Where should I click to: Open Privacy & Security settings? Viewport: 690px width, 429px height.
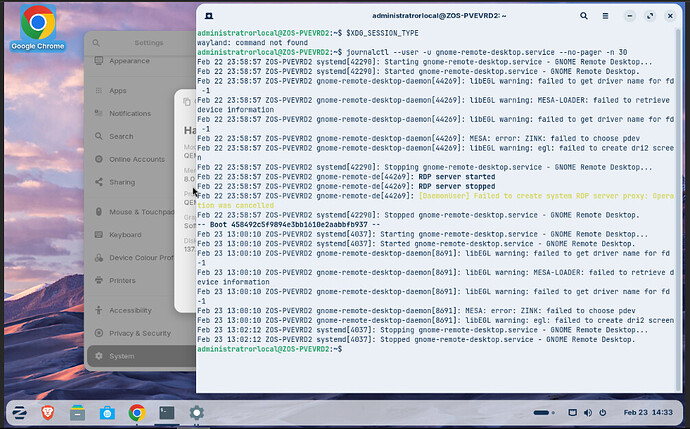141,333
